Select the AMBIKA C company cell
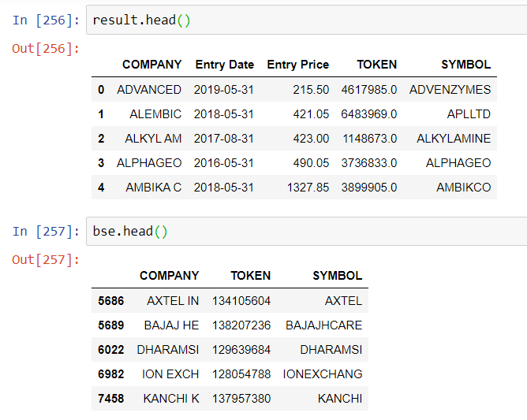The width and height of the screenshot is (527, 420). (154, 188)
